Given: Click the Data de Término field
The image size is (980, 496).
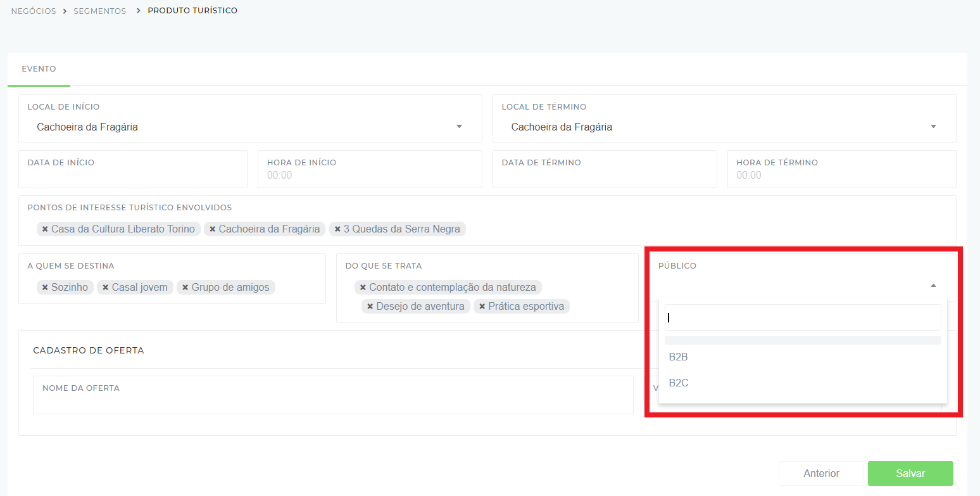Looking at the screenshot, I should pos(605,169).
